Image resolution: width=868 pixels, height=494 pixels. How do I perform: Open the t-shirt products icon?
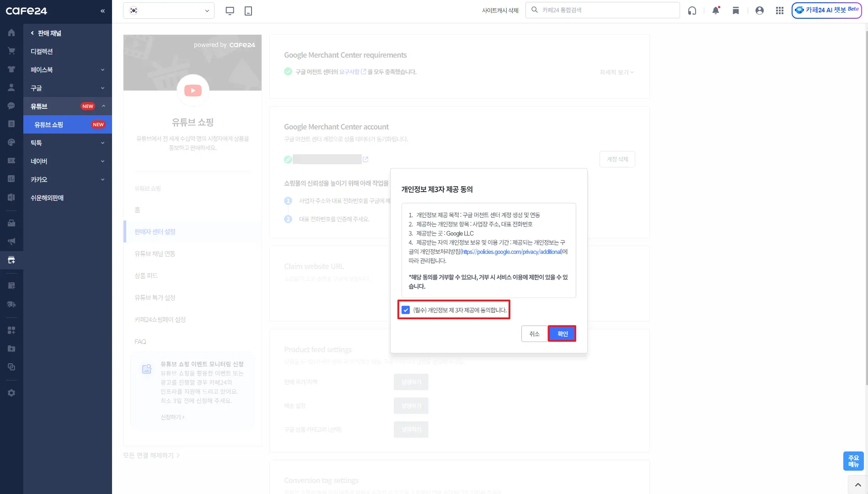click(x=11, y=69)
